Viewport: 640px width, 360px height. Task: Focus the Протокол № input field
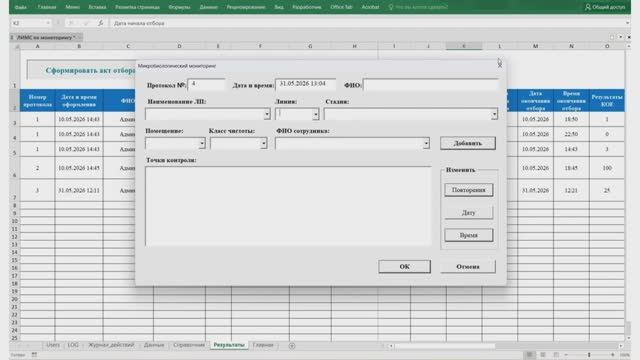click(x=206, y=84)
